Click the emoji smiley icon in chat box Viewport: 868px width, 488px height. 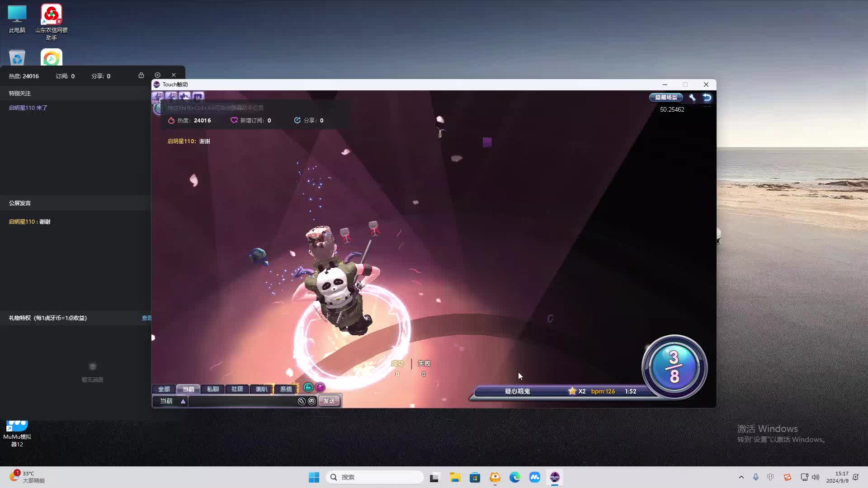[x=311, y=401]
